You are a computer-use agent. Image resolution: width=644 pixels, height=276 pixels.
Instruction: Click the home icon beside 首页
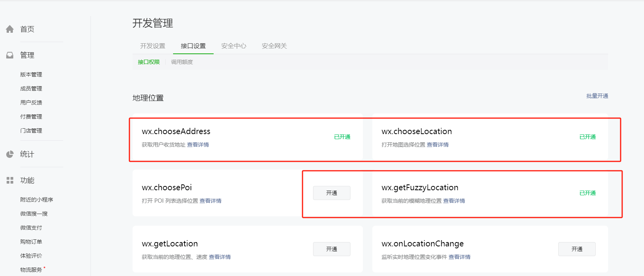click(10, 29)
